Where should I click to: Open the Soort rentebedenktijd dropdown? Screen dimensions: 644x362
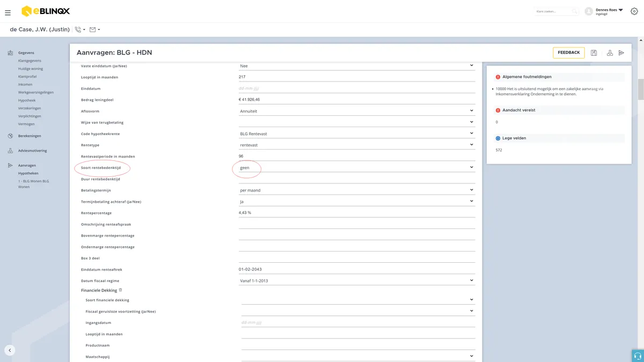pos(357,168)
